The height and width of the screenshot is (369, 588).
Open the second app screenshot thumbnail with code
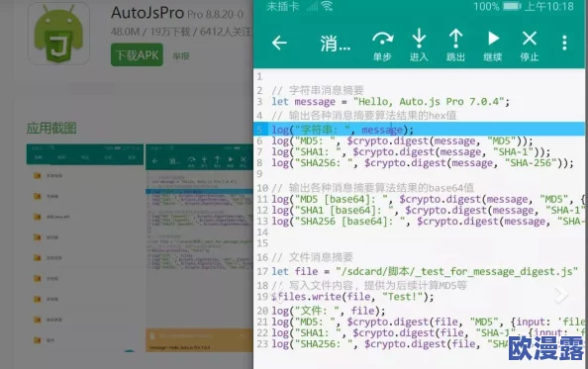coord(199,247)
